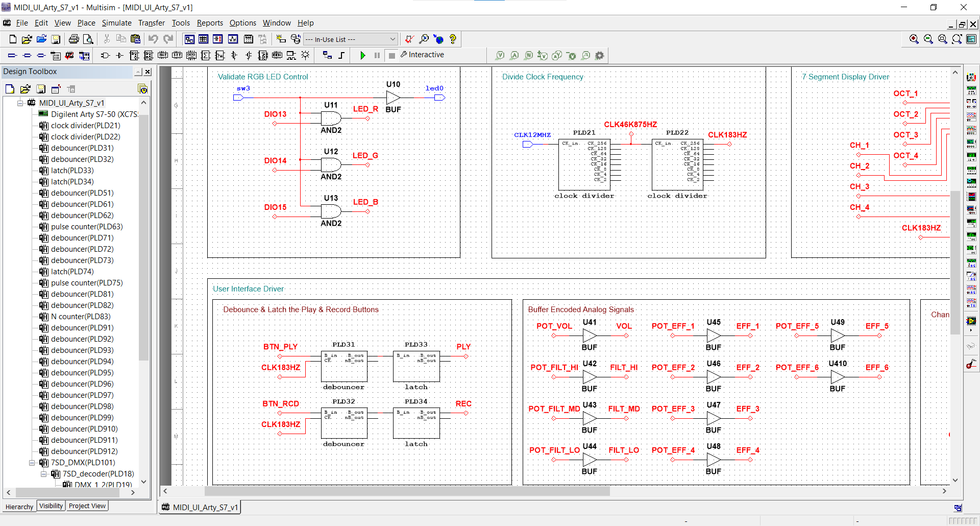Open the Transfer menu
Screen dimensions: 980x526
[152, 23]
